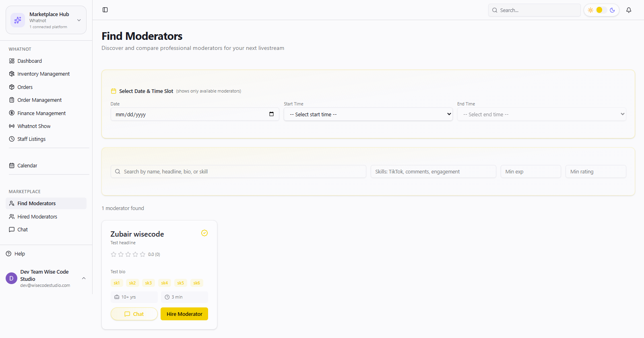Click the Date input field

195,114
